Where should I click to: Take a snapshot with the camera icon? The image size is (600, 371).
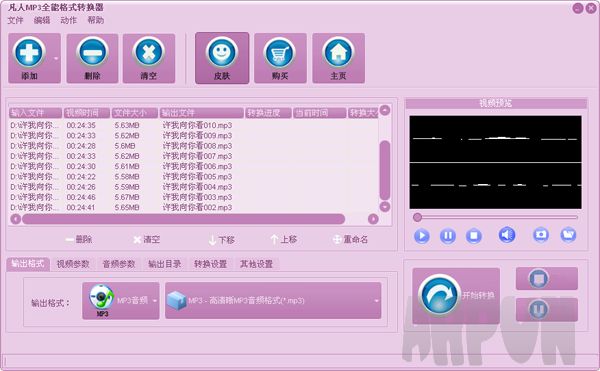point(541,234)
